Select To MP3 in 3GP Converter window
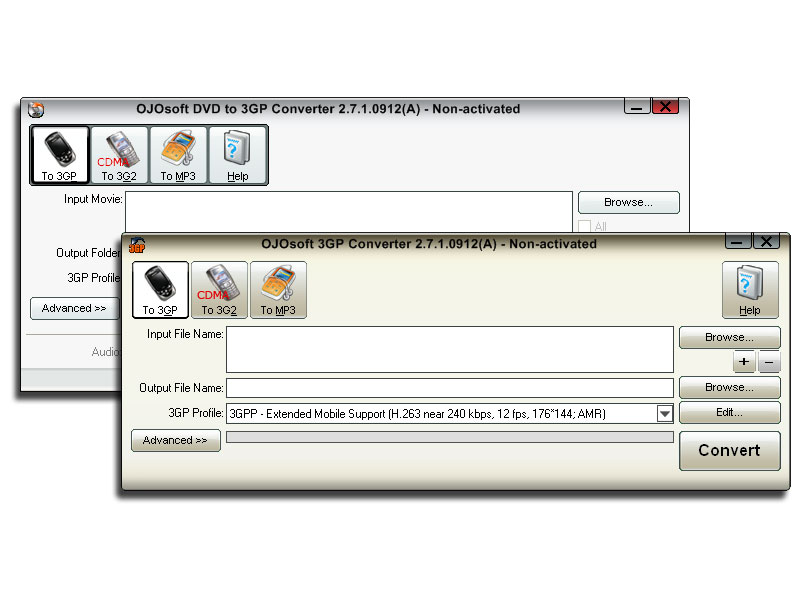Screen dimensions: 800x600 [279, 289]
